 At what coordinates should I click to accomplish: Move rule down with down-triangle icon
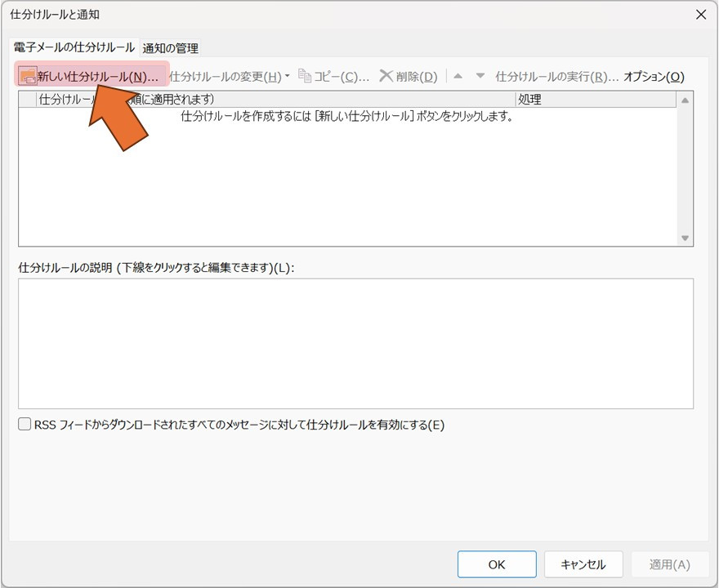click(480, 76)
